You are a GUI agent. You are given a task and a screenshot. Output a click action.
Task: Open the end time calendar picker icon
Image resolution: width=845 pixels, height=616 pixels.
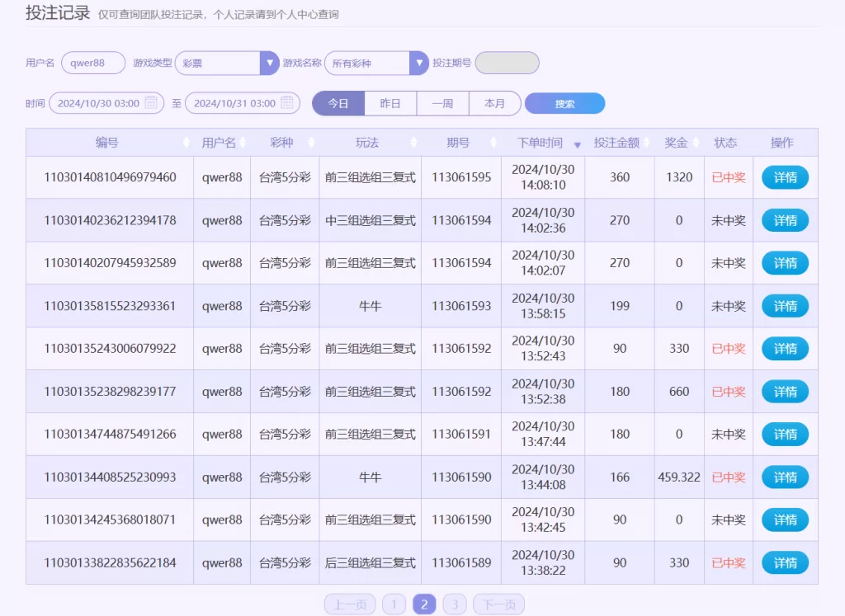tap(287, 102)
